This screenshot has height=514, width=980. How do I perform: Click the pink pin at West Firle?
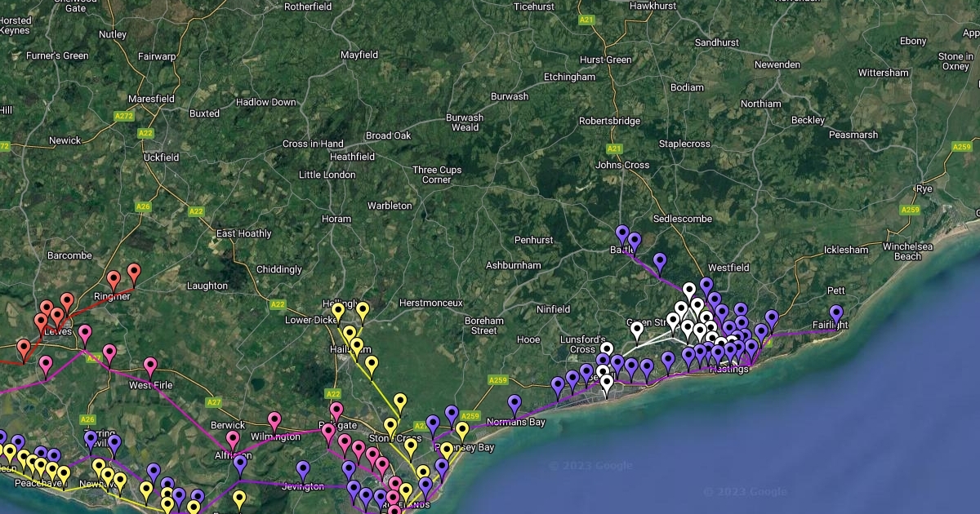(x=150, y=366)
